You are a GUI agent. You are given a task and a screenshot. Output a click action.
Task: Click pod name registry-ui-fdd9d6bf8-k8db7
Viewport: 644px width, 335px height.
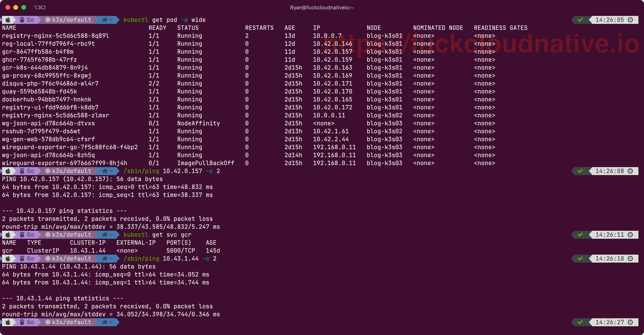50,107
